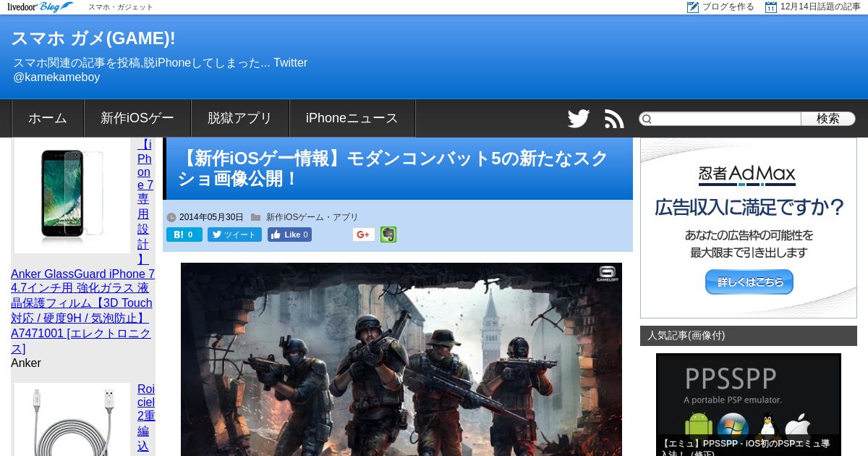Viewport: 868px width, 456px height.
Task: Click the folder icon beside article category
Action: coord(255,217)
